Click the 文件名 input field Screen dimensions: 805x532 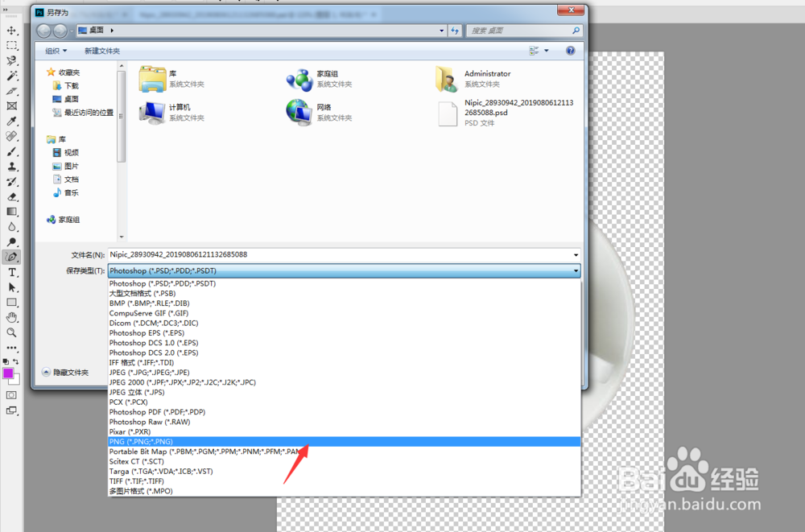pyautogui.click(x=340, y=254)
